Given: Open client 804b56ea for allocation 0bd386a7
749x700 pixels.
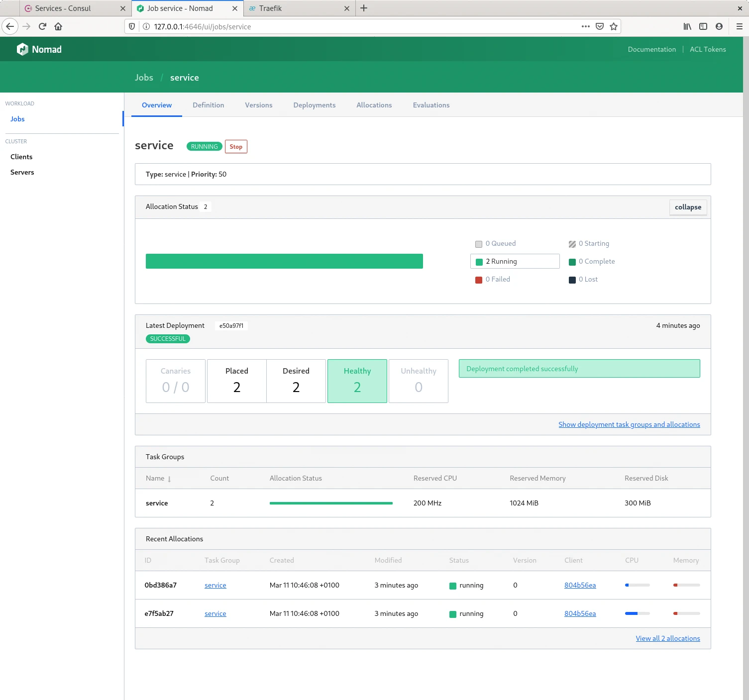Looking at the screenshot, I should click(x=580, y=585).
